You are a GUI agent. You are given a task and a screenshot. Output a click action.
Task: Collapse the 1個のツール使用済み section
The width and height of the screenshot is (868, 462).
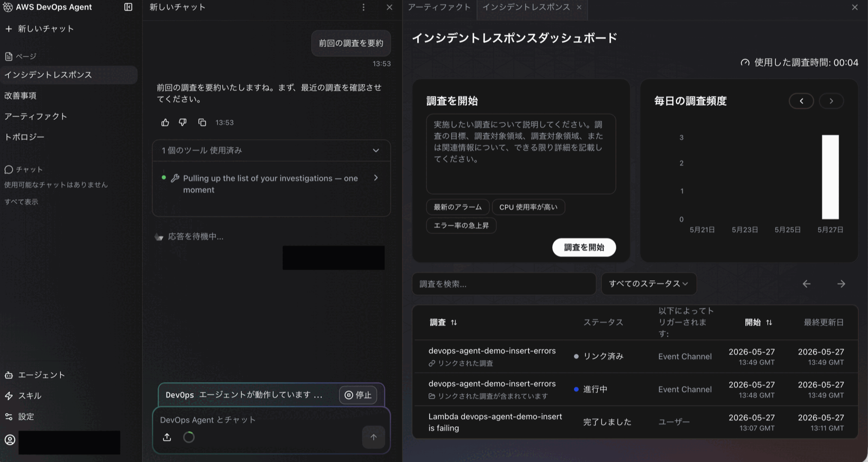coord(271,150)
